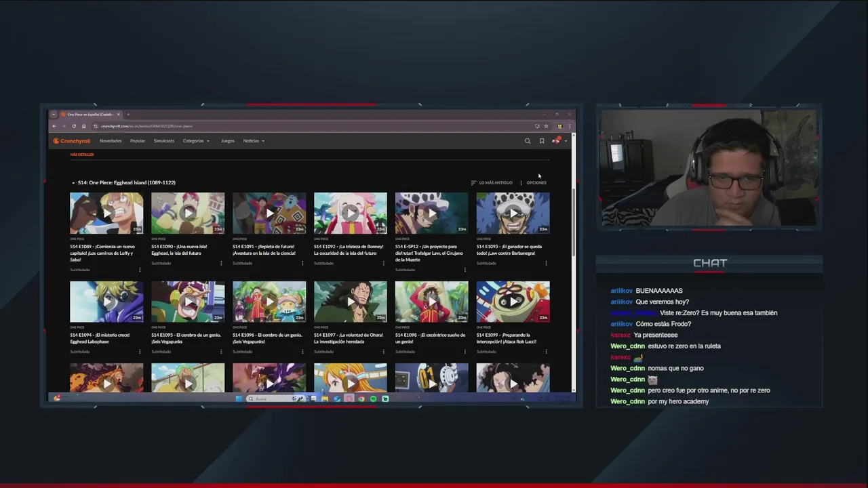868x488 pixels.
Task: Click the LO MÁS ANTIGUO sort button
Action: [x=492, y=182]
